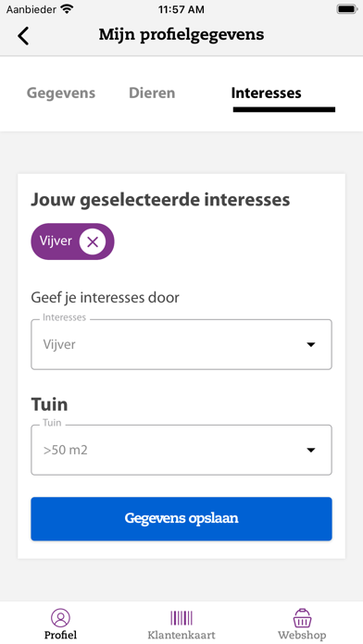Go back using the top-left chevron
Image resolution: width=363 pixels, height=644 pixels.
(x=23, y=36)
